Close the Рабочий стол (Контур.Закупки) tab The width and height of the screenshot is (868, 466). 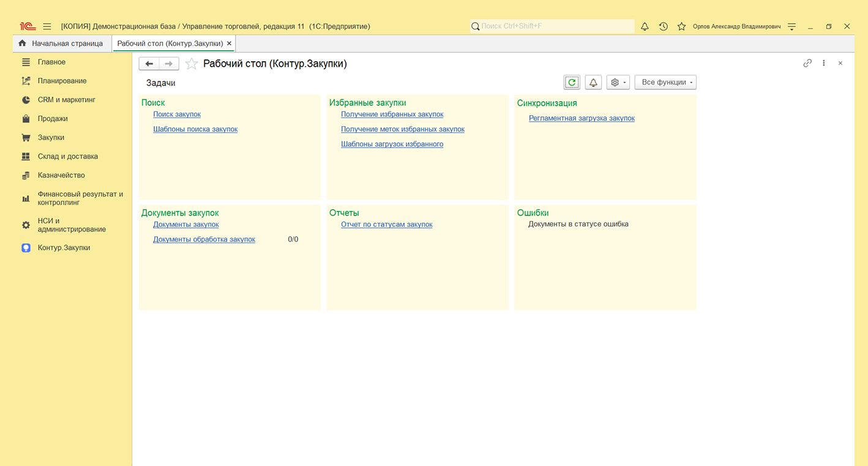(x=229, y=43)
